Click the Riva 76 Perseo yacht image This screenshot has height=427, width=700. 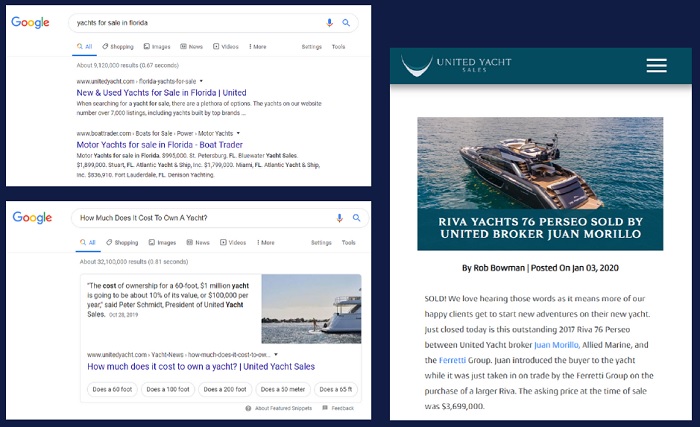pyautogui.click(x=540, y=163)
